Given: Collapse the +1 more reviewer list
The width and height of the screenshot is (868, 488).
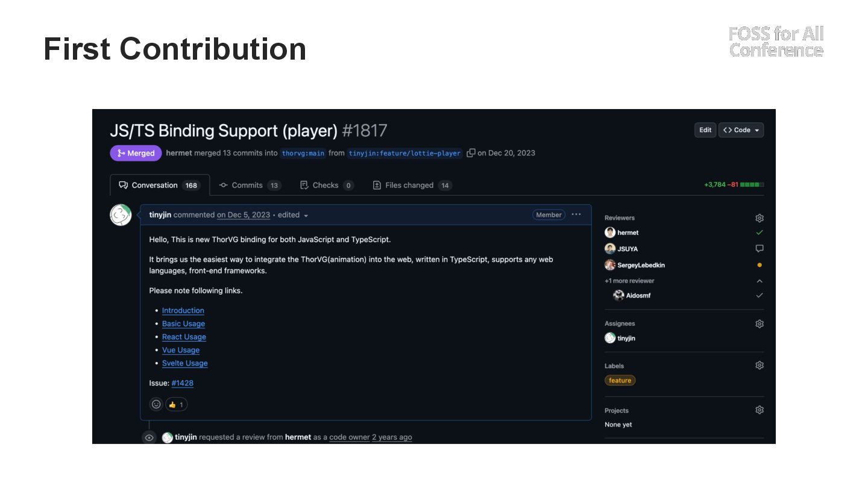Looking at the screenshot, I should click(x=759, y=281).
